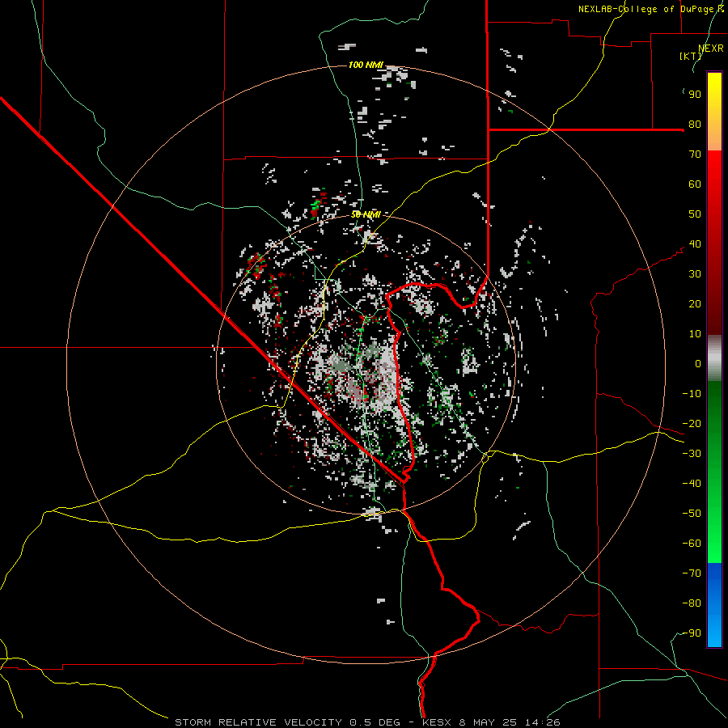Click the -30 value on velocity scale
The image size is (728, 728).
click(692, 454)
